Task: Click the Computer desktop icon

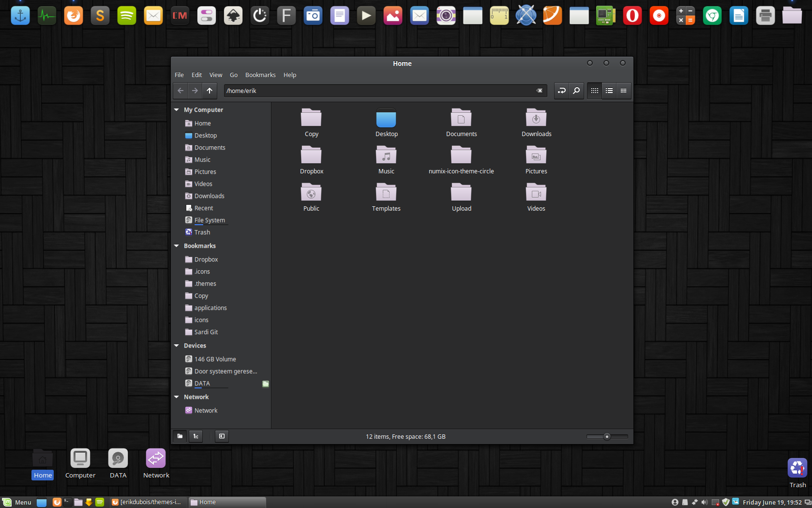Action: [80, 458]
